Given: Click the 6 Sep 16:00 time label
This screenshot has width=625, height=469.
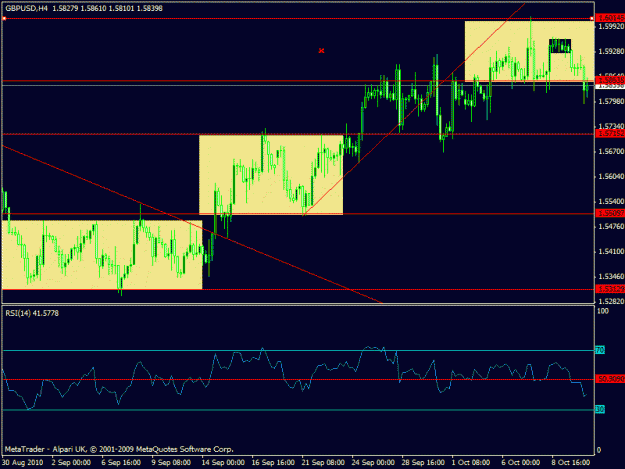Looking at the screenshot, I should point(121,463).
